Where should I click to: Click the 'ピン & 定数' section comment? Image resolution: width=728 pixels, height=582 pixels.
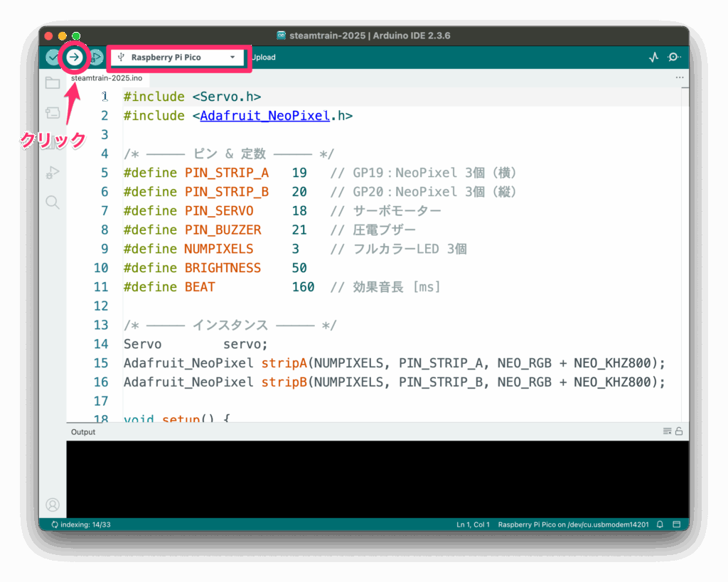[230, 153]
